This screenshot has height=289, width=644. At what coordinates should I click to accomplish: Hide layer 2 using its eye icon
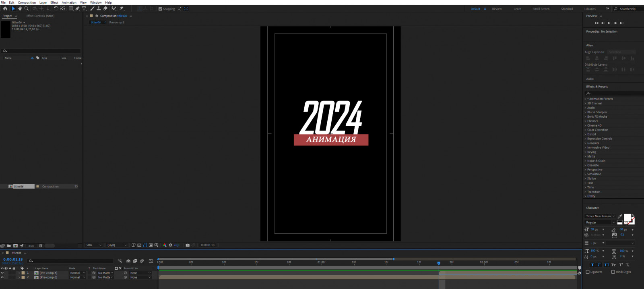[2, 277]
